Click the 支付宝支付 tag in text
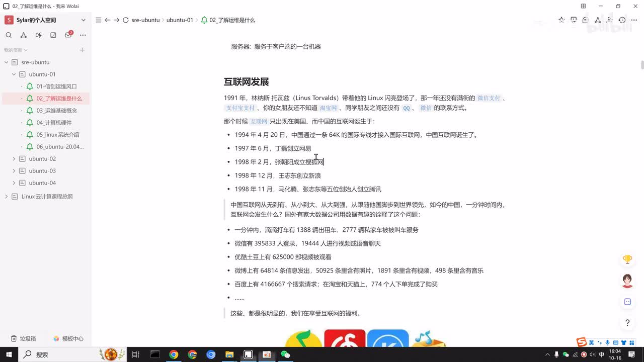Screen dimensions: 644x362 click(x=240, y=108)
